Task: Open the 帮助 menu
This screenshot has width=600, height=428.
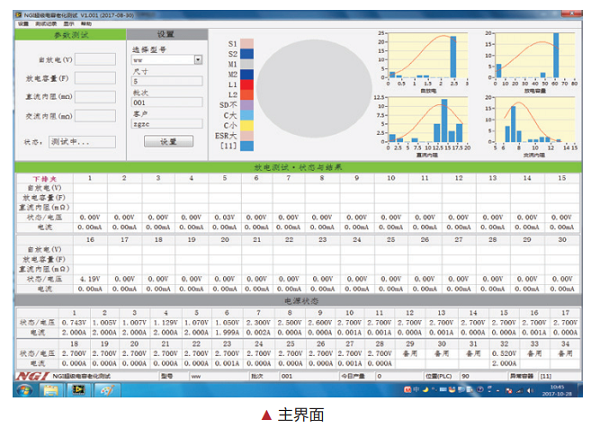Action: 86,24
